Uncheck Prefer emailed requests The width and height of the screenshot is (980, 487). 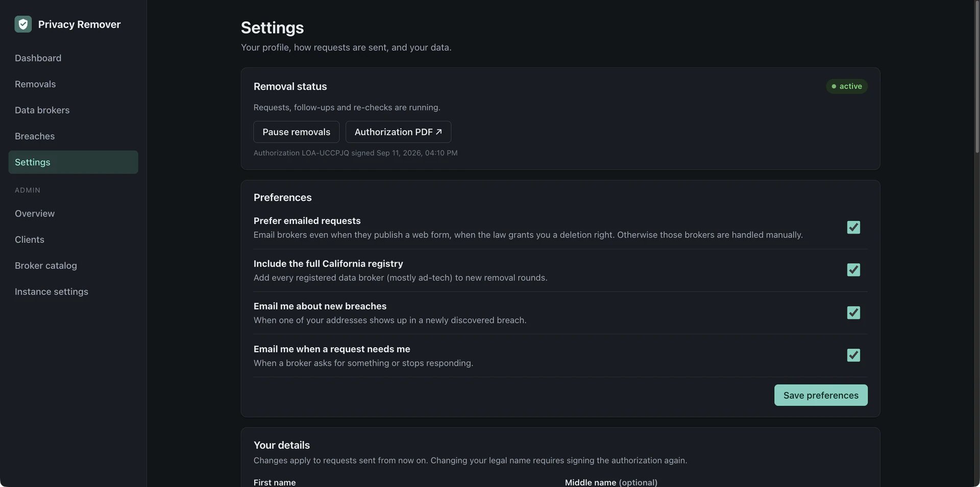click(x=853, y=228)
